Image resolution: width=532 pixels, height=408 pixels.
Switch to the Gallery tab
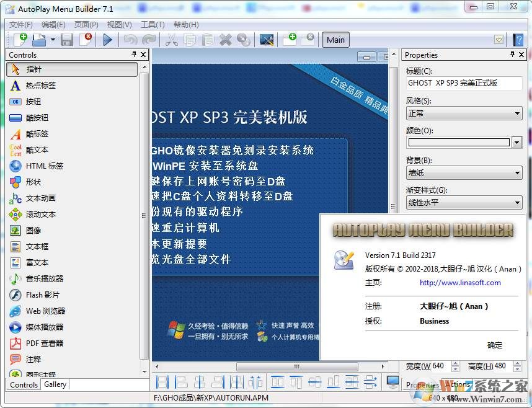pyautogui.click(x=55, y=384)
